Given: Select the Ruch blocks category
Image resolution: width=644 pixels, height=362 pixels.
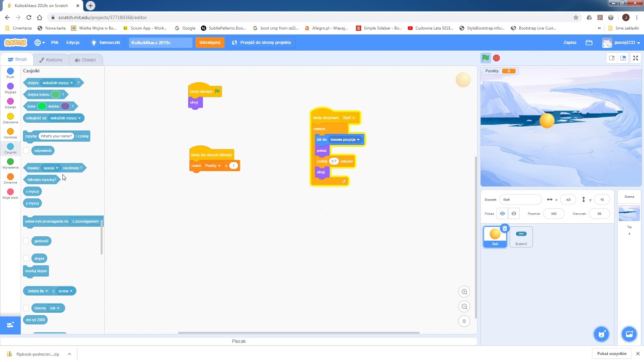Looking at the screenshot, I should pyautogui.click(x=10, y=73).
